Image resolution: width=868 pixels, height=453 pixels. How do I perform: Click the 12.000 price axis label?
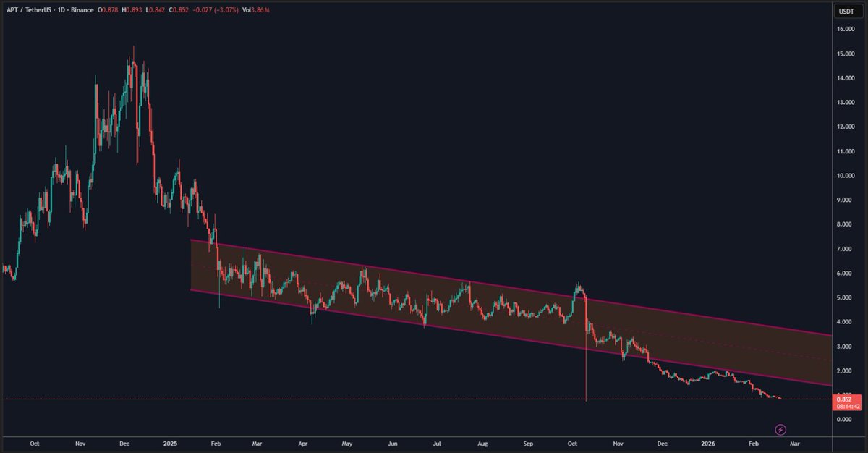coord(846,127)
